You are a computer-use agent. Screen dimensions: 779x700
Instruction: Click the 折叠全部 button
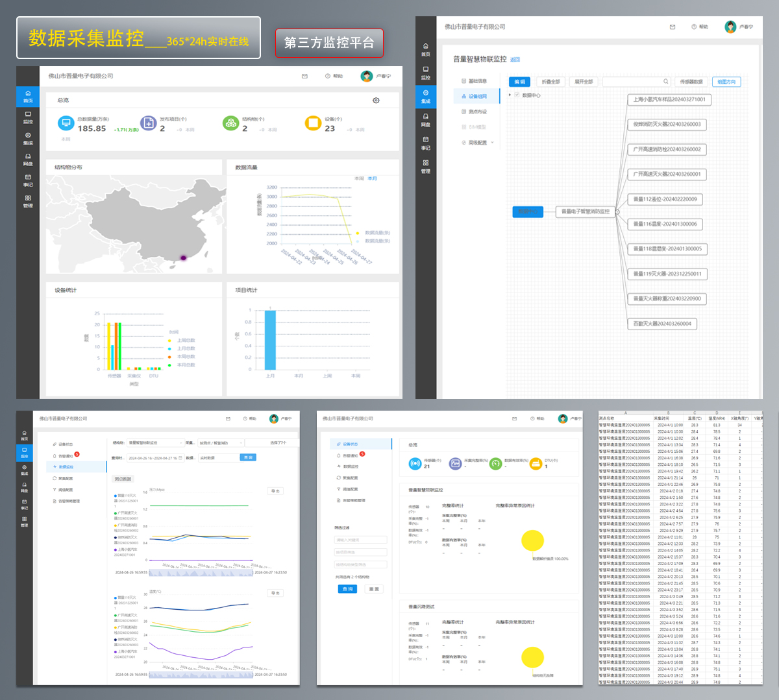(550, 82)
